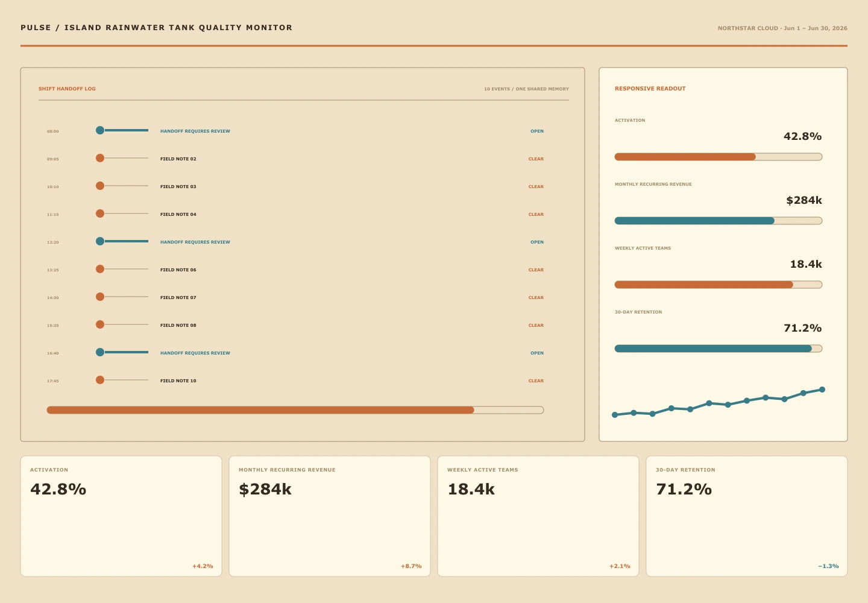Select the 16:40 handoff timeline dot

[x=100, y=352]
